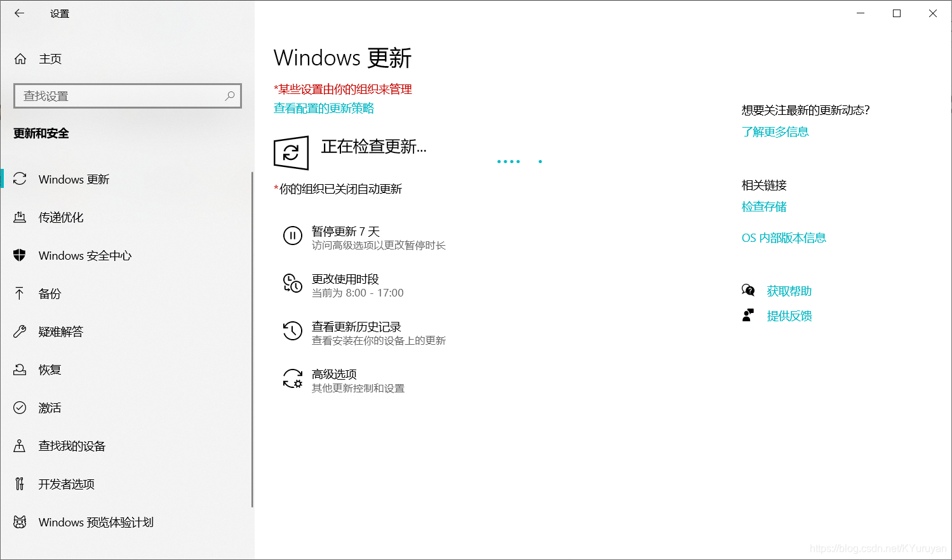This screenshot has height=560, width=952.
Task: Open the 疑难解答 section
Action: tap(126, 331)
